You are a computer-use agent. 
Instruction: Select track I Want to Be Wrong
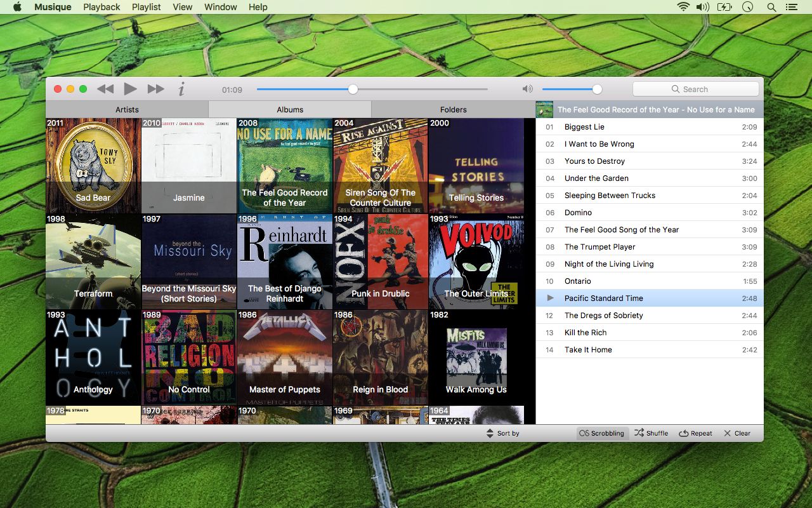coord(650,144)
